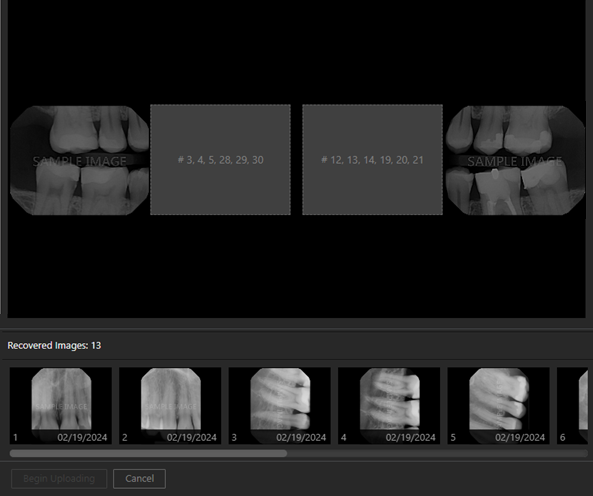
Task: Select empty slot for teeth 12, 13, 14, 19, 20, 21
Action: (x=373, y=160)
